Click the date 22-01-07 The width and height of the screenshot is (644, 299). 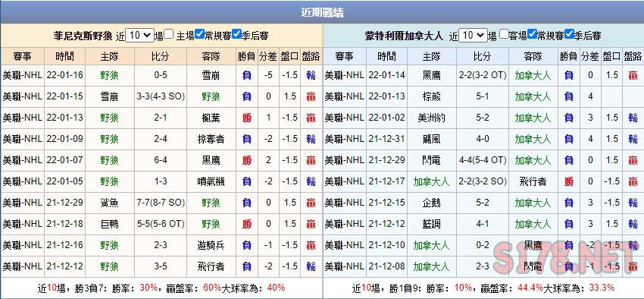click(65, 160)
